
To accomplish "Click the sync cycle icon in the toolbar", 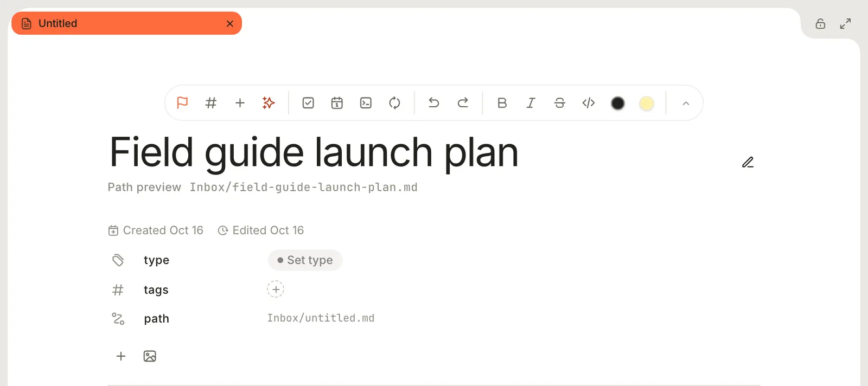I will point(394,102).
